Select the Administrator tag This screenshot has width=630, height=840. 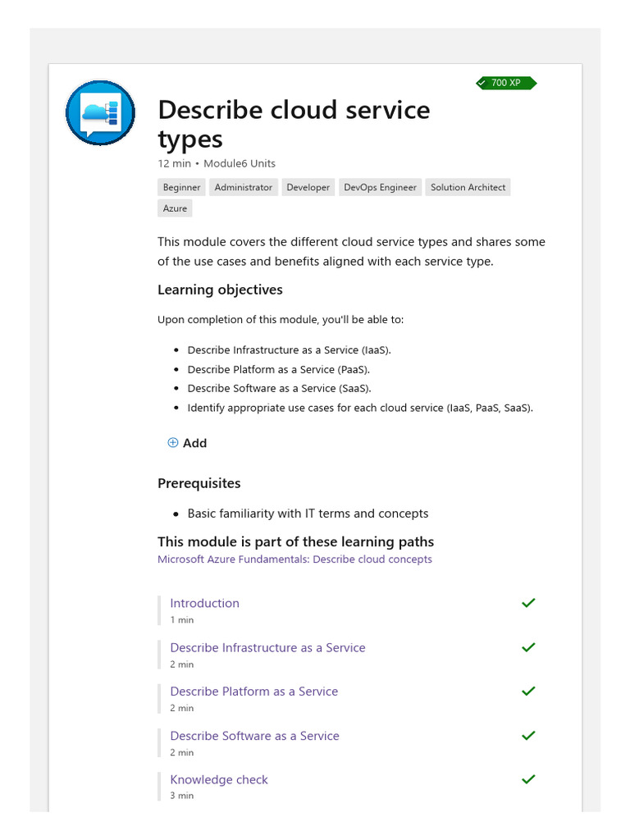pyautogui.click(x=243, y=187)
